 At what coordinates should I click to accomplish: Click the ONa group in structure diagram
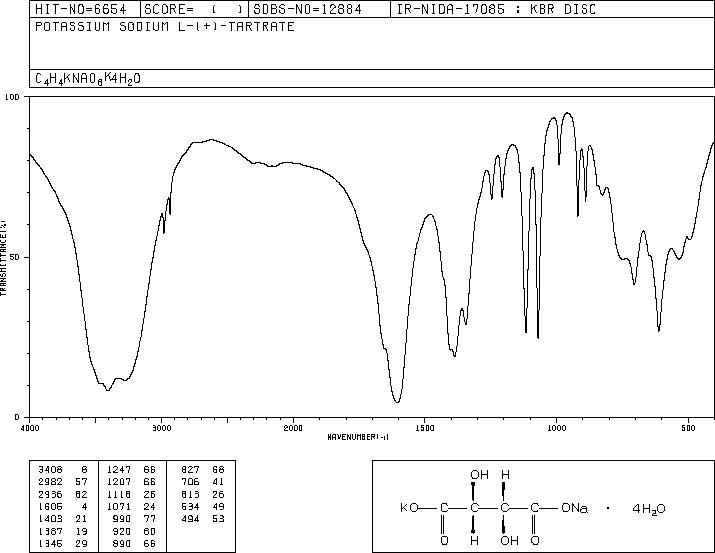click(x=575, y=508)
